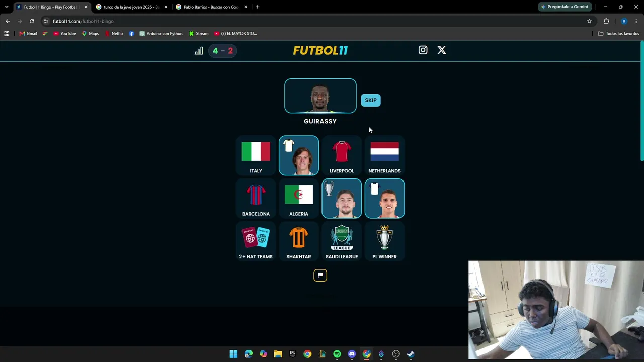
Task: Open the Chrome apps grid shortcut
Action: click(7, 34)
